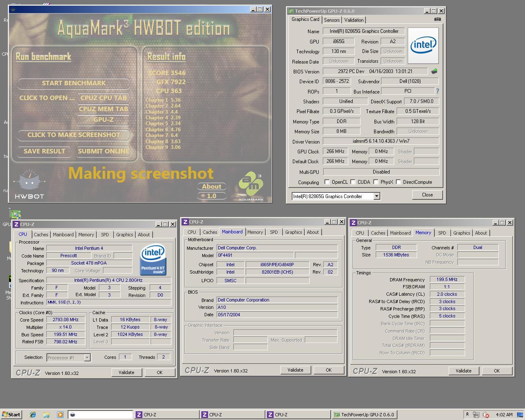Click START BENCHMARK in AquaMark
525x420 pixels.
74,83
